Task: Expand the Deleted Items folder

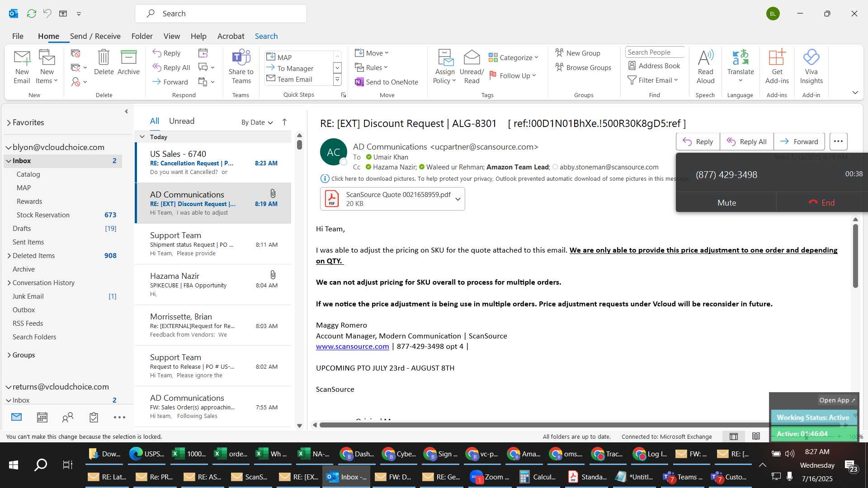Action: click(9, 256)
